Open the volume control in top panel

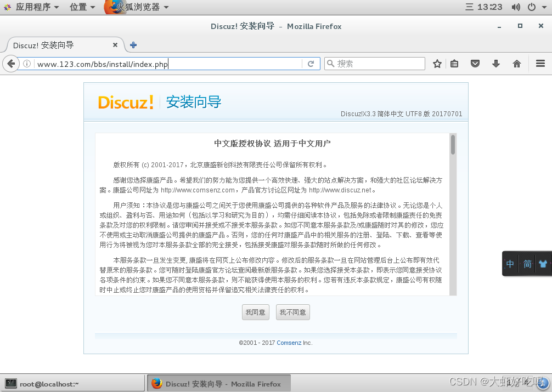click(516, 7)
